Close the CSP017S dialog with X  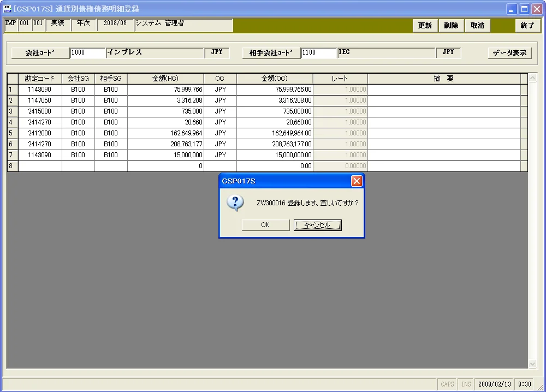coord(357,181)
